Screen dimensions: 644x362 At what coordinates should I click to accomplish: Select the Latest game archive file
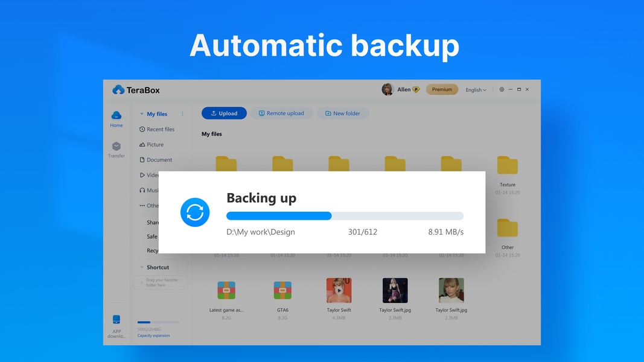[x=226, y=291]
